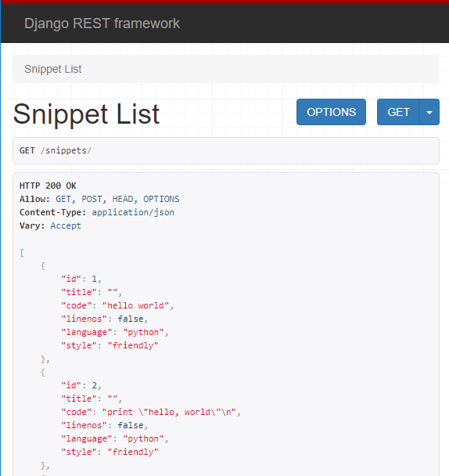This screenshot has width=449, height=476.
Task: Click the Snippet List page heading
Action: (x=86, y=114)
